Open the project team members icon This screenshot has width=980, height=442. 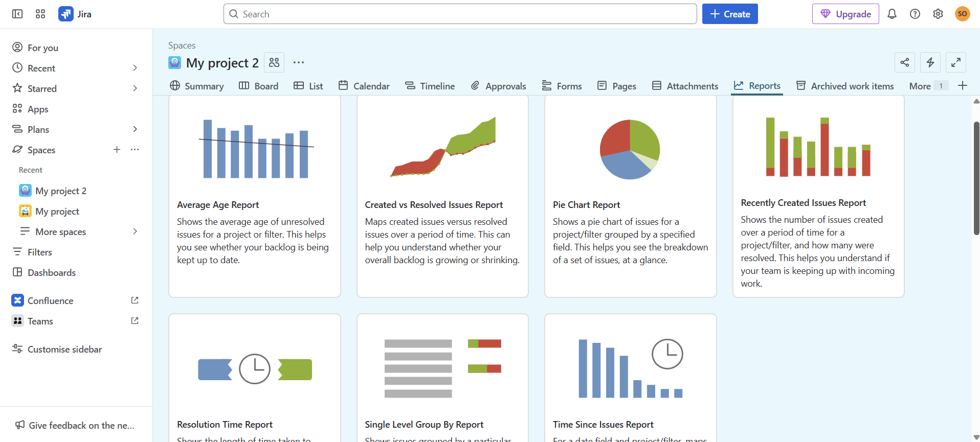click(274, 62)
